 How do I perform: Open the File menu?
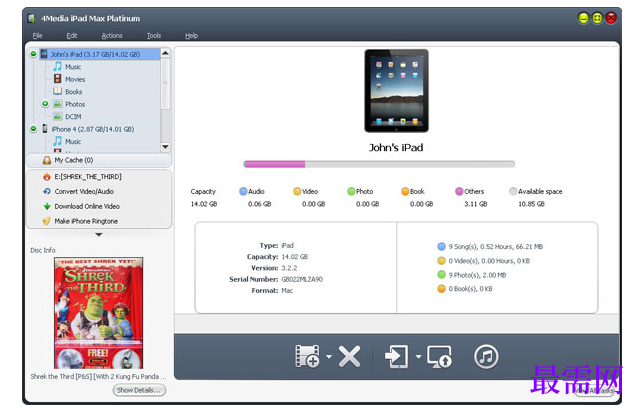coord(37,36)
